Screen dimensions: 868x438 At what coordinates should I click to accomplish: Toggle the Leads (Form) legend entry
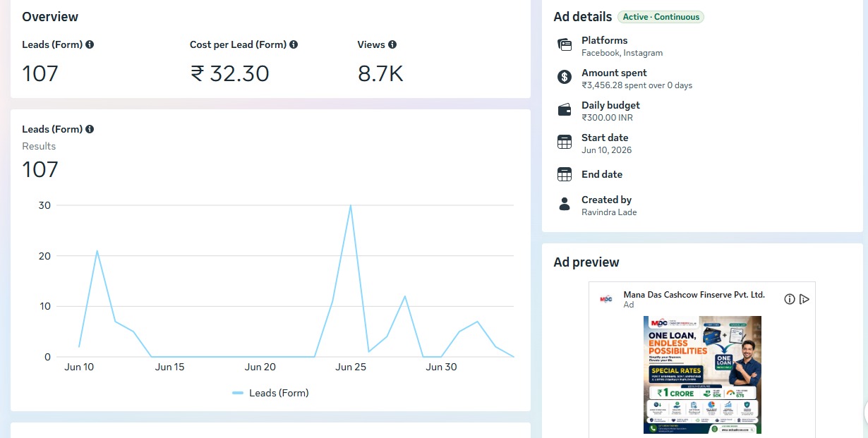(270, 393)
